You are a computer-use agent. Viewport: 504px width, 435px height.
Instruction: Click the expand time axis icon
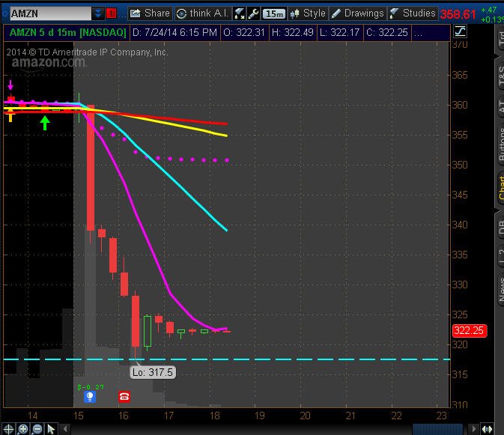click(x=487, y=429)
